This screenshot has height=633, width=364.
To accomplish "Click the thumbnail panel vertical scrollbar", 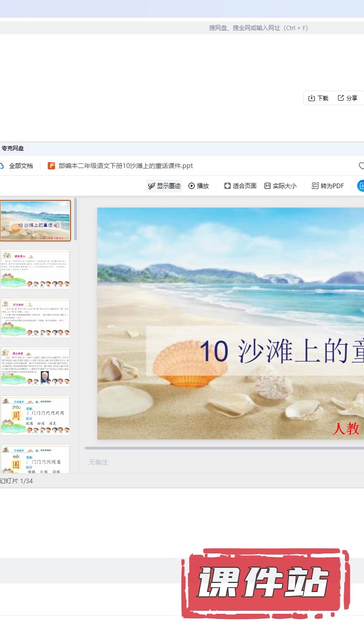I will tap(76, 219).
